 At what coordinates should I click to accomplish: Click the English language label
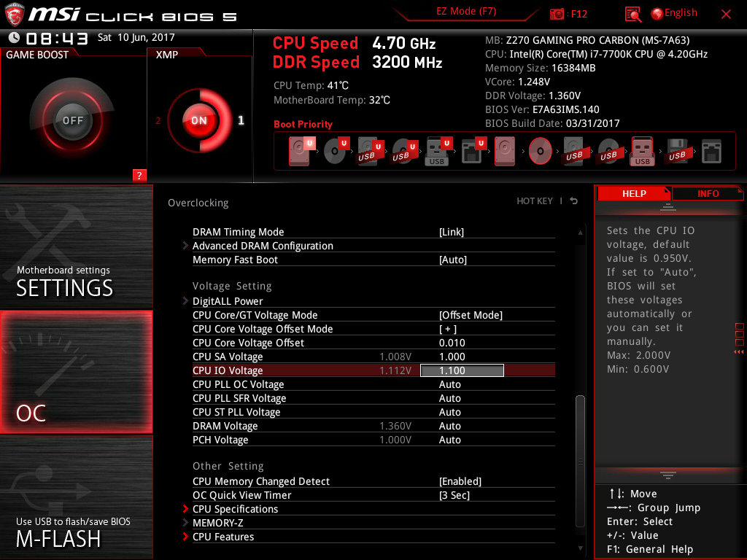coord(681,13)
